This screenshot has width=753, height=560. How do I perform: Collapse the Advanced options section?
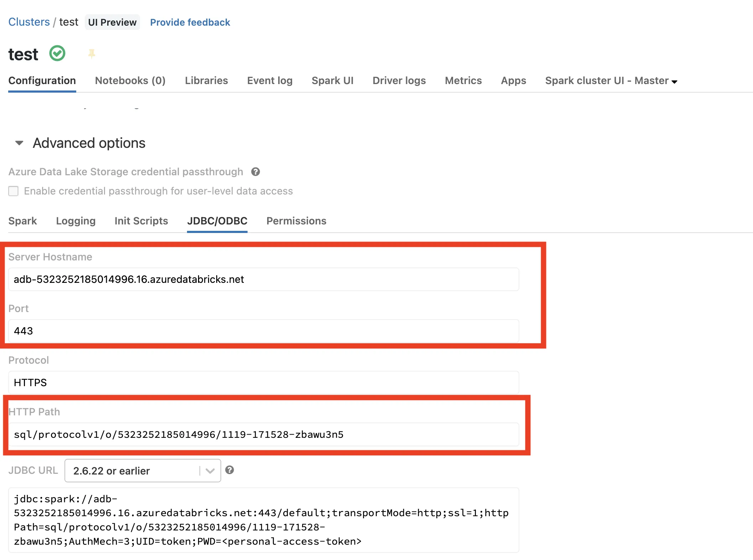coord(19,143)
